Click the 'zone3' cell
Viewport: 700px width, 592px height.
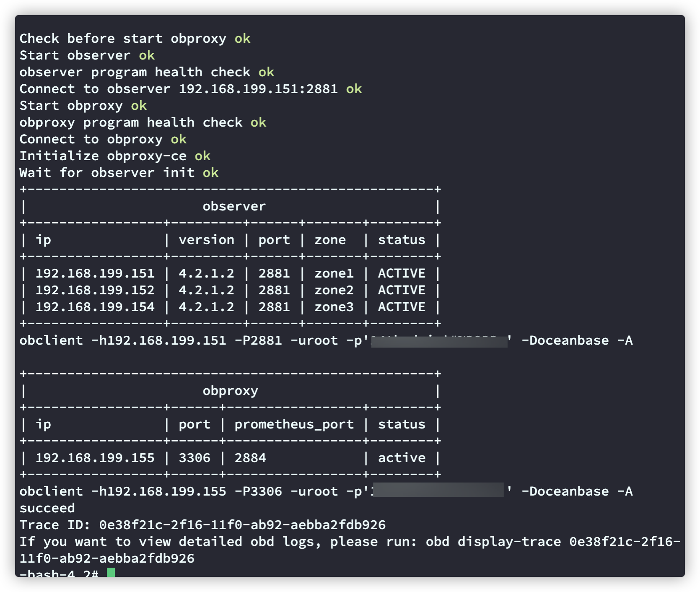pyautogui.click(x=334, y=307)
